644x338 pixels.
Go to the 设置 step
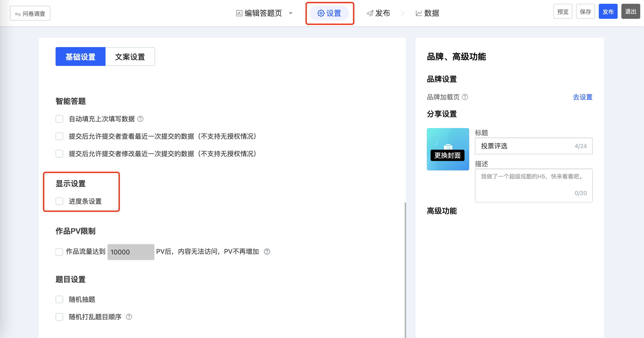[329, 13]
